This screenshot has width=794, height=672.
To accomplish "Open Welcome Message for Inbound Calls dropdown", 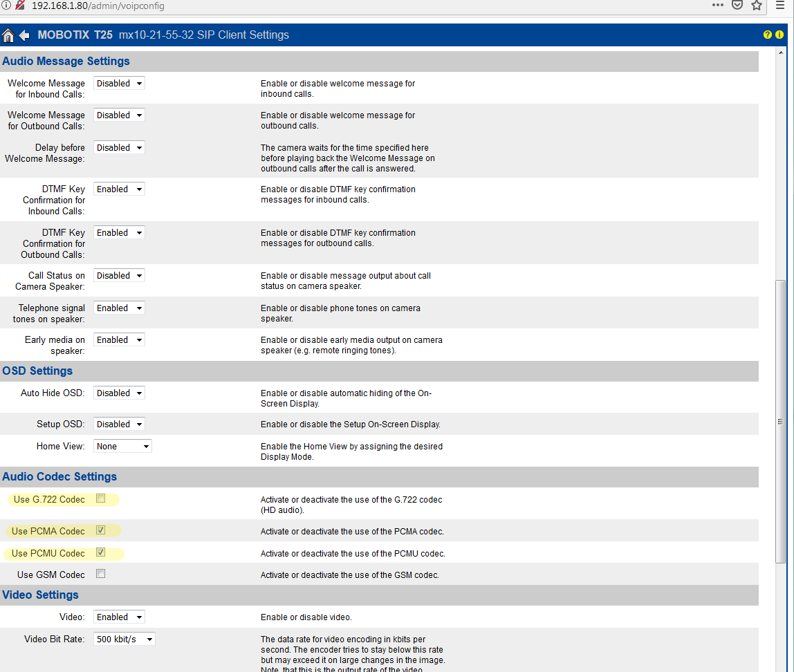I will [119, 84].
